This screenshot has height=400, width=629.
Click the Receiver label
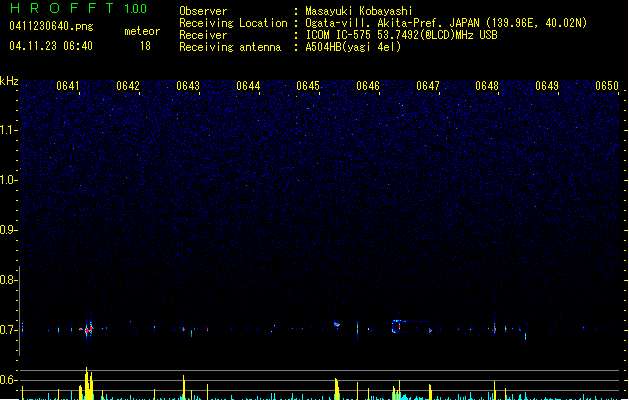(203, 35)
